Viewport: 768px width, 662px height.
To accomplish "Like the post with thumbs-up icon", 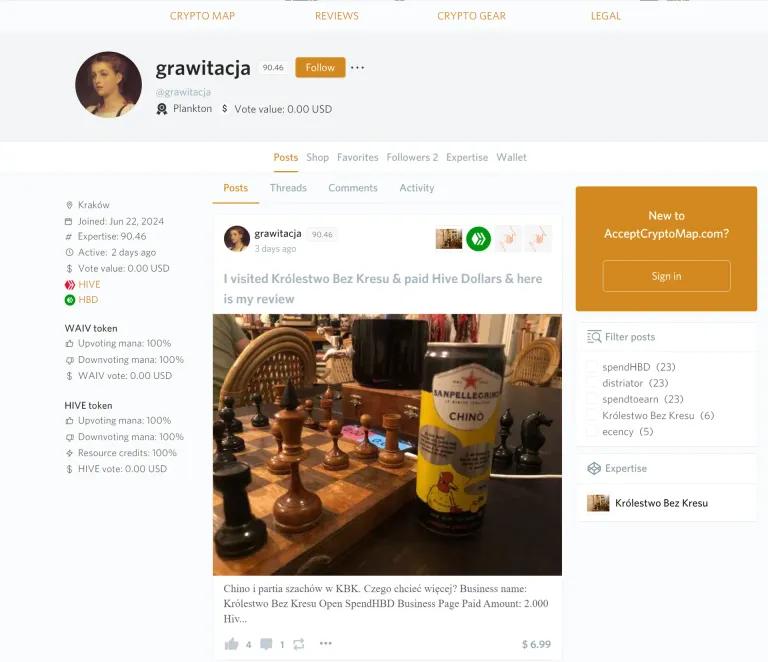I will point(231,644).
